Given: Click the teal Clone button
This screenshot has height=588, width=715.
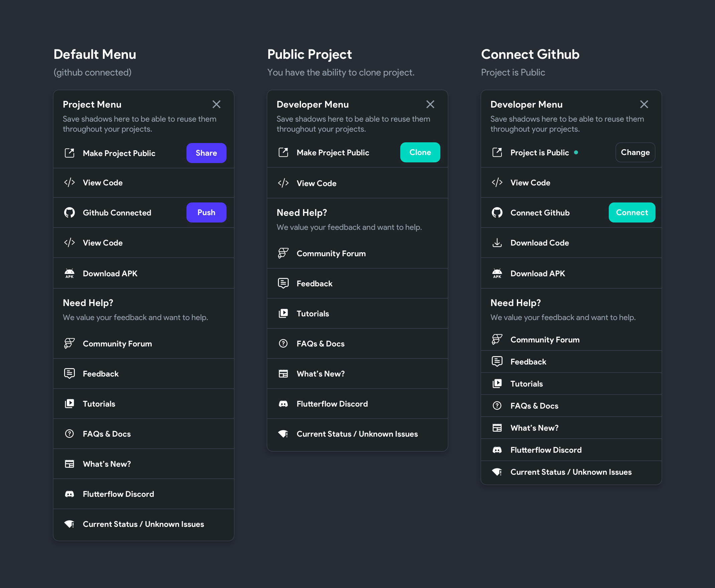Looking at the screenshot, I should [x=420, y=152].
